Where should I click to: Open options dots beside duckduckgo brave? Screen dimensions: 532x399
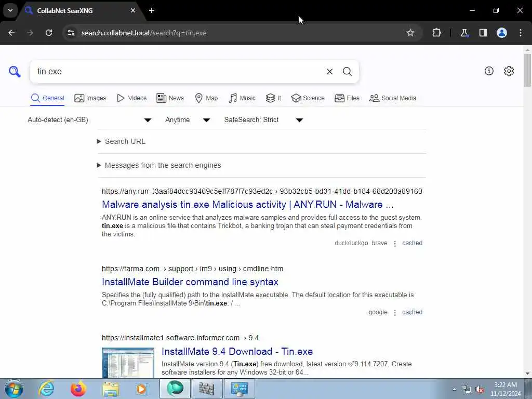(395, 244)
